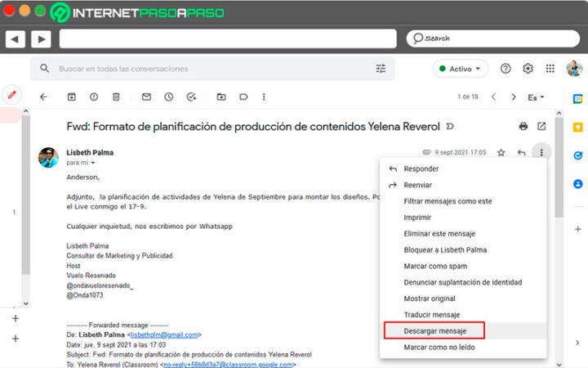The height and width of the screenshot is (368, 588).
Task: Delete conversation with trash icon
Action: click(x=116, y=96)
